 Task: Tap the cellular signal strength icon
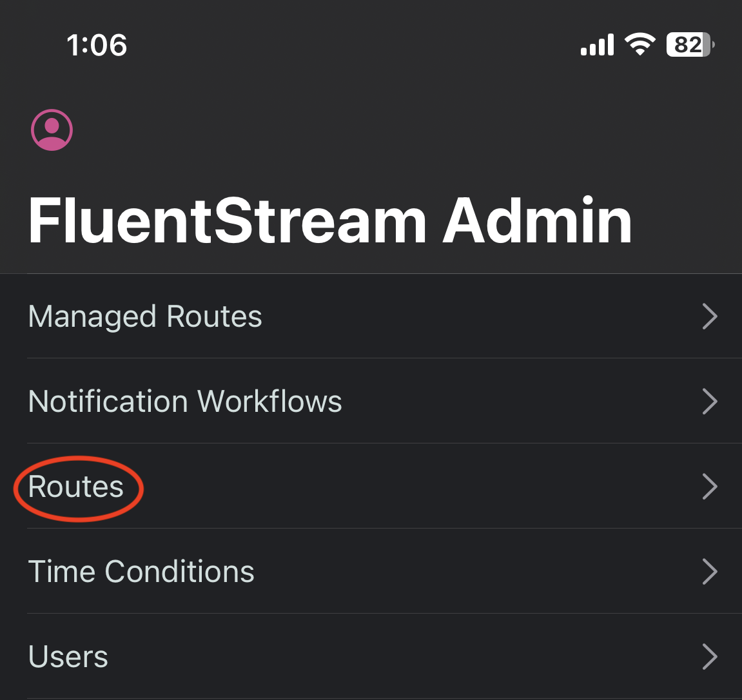point(596,44)
